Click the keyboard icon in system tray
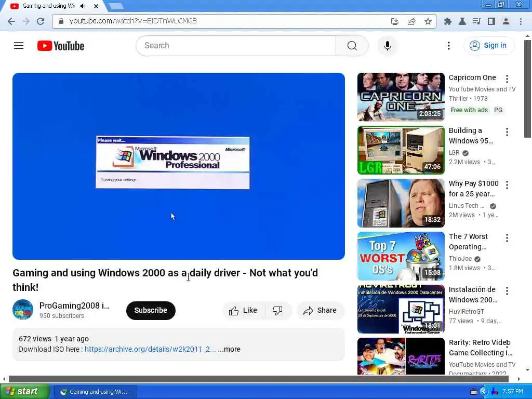Screen dimensions: 532x399 click(474, 392)
